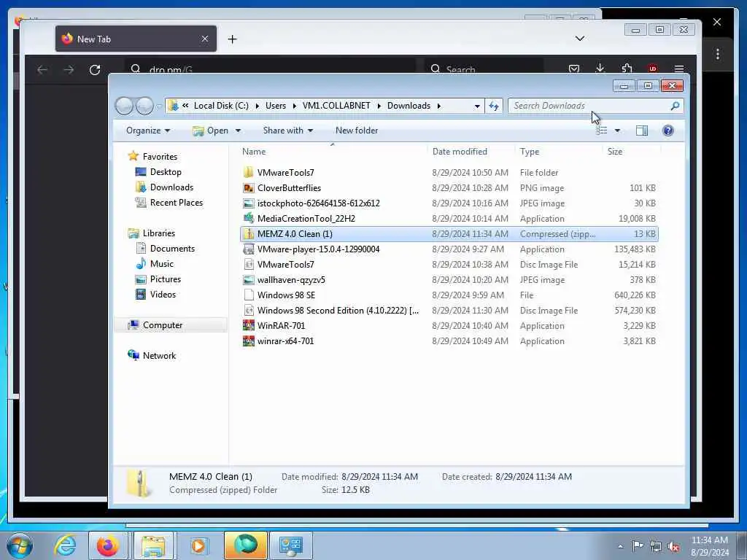
Task: Select VMware-player-15.0.4-12990004 installer
Action: [449, 249]
